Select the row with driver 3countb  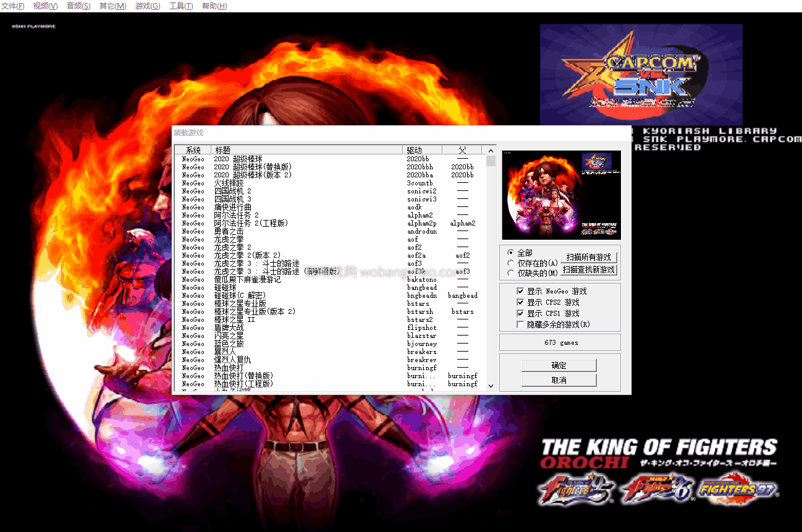(329, 183)
